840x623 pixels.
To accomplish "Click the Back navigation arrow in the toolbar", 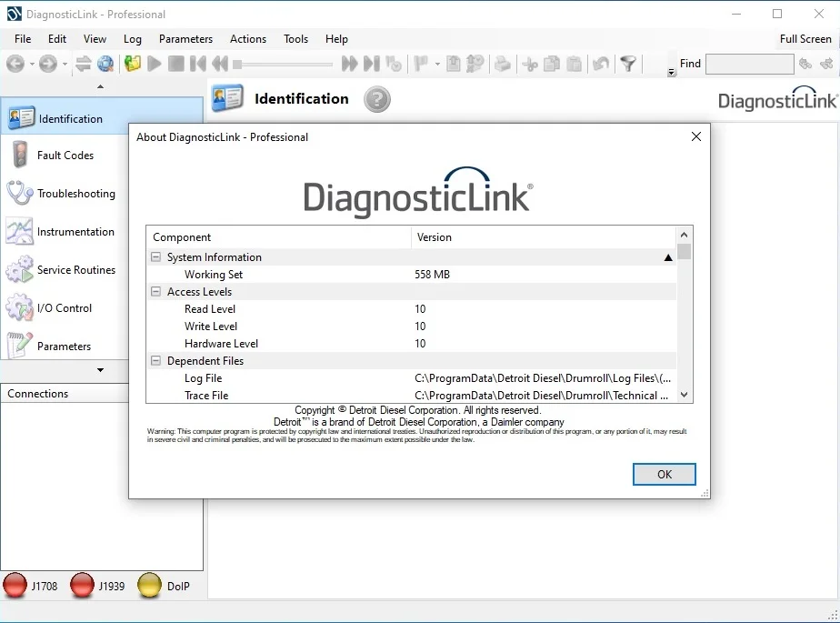I will click(15, 64).
